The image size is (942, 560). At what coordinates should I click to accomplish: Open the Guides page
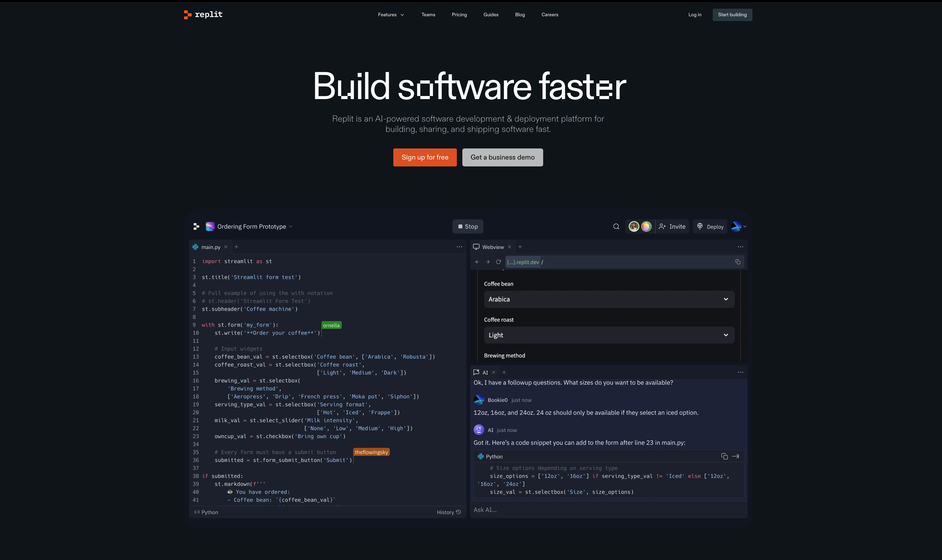pos(491,15)
